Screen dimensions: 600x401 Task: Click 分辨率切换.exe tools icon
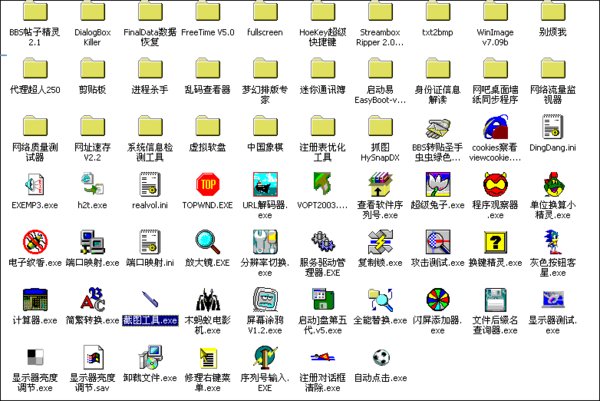click(x=265, y=242)
